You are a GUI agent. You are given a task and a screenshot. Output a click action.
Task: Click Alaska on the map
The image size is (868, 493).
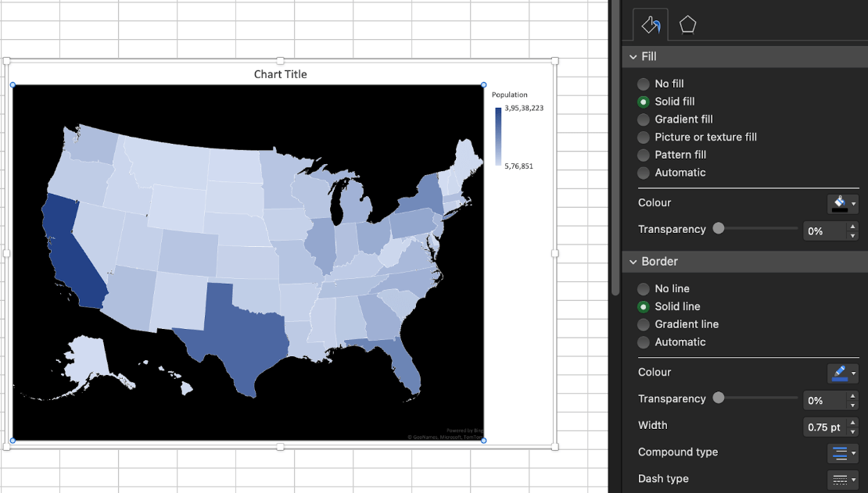(x=88, y=359)
